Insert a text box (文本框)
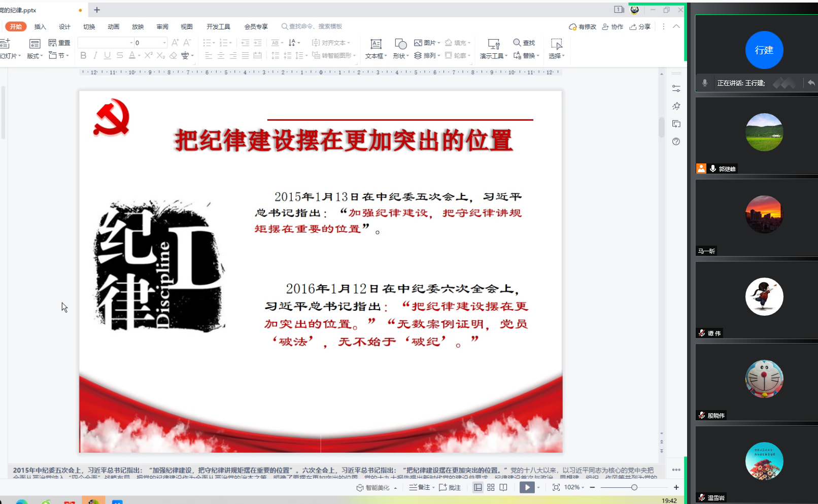 pos(376,49)
